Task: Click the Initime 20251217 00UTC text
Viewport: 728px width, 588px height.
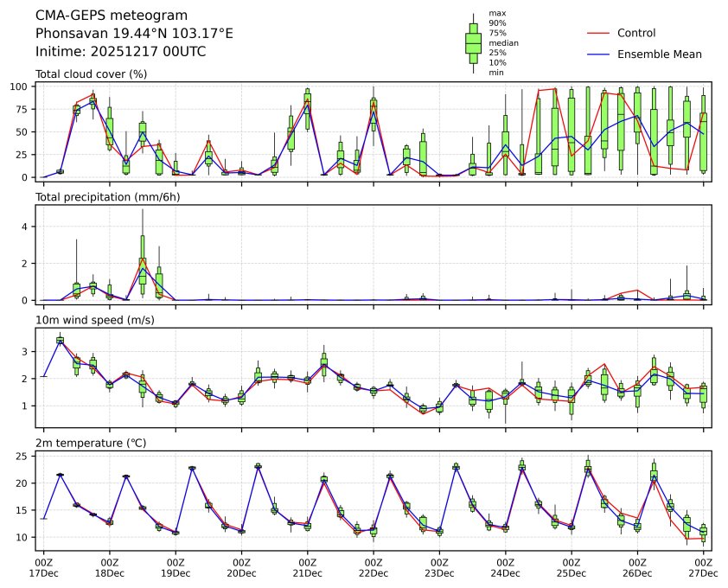Action: [120, 51]
